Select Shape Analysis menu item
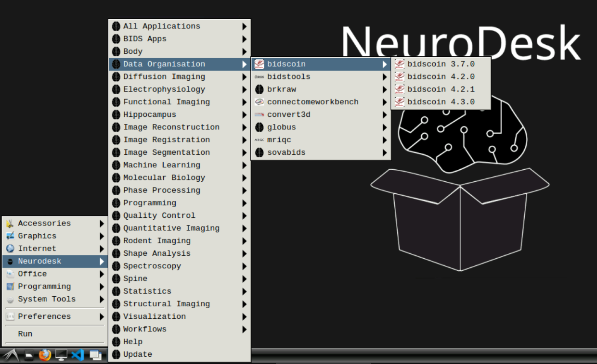This screenshot has height=364, width=597. 180,253
